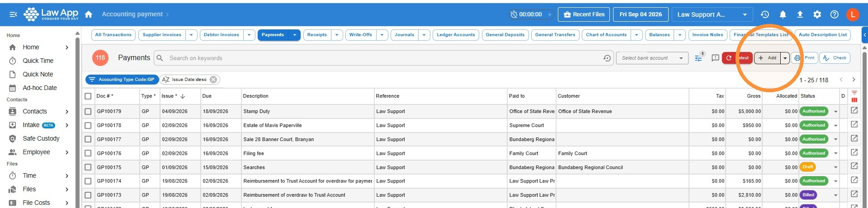Open GP100178 in new window
Screen dimensions: 868x208
[854, 124]
